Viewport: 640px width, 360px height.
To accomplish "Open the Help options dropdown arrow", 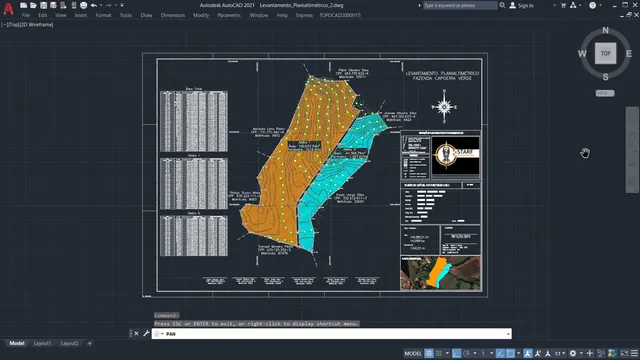I will click(x=600, y=5).
